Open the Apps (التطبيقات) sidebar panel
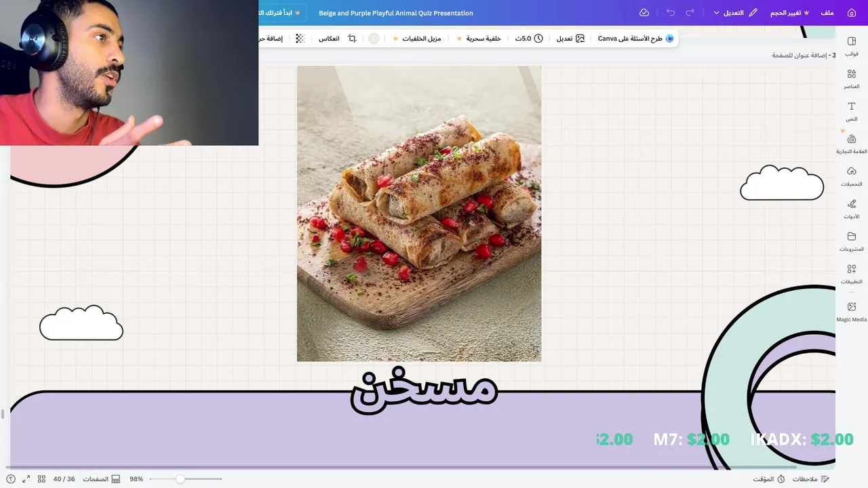Image resolution: width=868 pixels, height=488 pixels. click(852, 274)
